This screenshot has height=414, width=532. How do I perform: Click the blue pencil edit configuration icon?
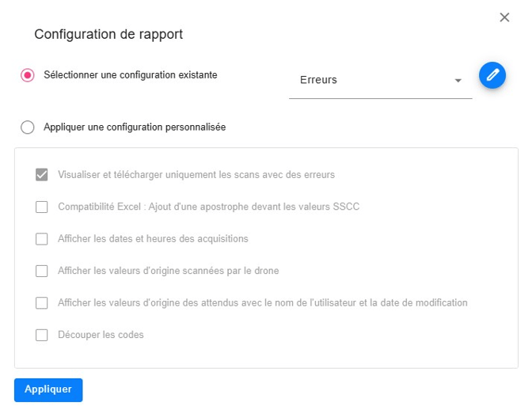click(x=492, y=75)
